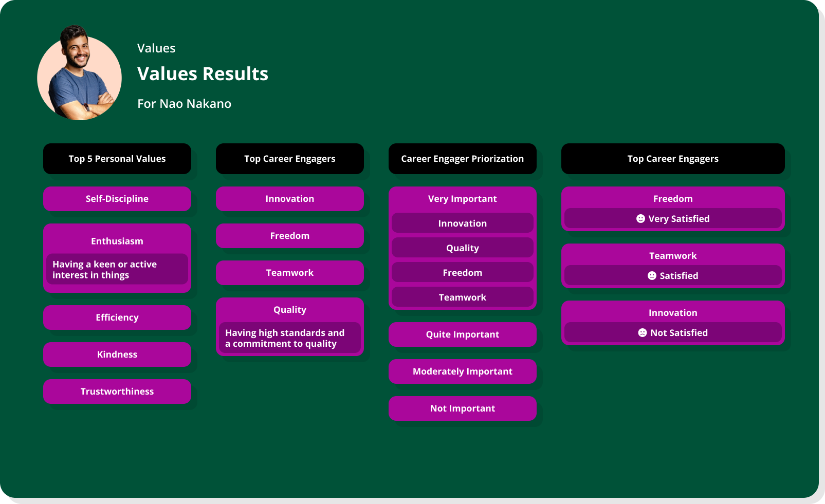Click the sad face icon beside Not Satisfied
Viewport: 825px width, 504px height.
click(643, 332)
